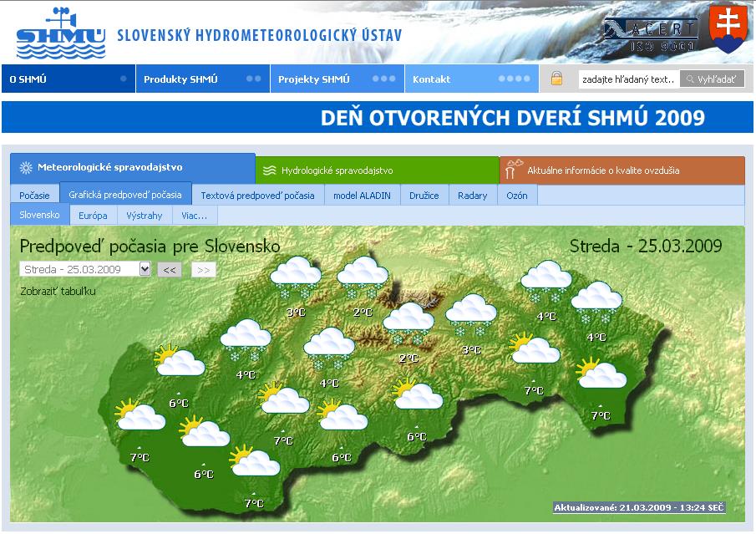Image resolution: width=756 pixels, height=534 pixels.
Task: Click the SHMÚ logo in the header
Action: click(60, 33)
